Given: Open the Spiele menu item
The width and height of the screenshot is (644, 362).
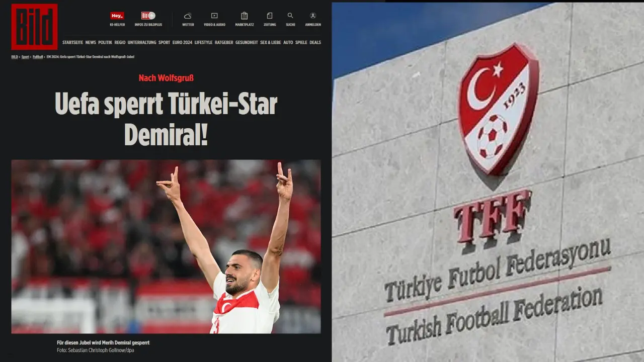Looking at the screenshot, I should pos(301,43).
